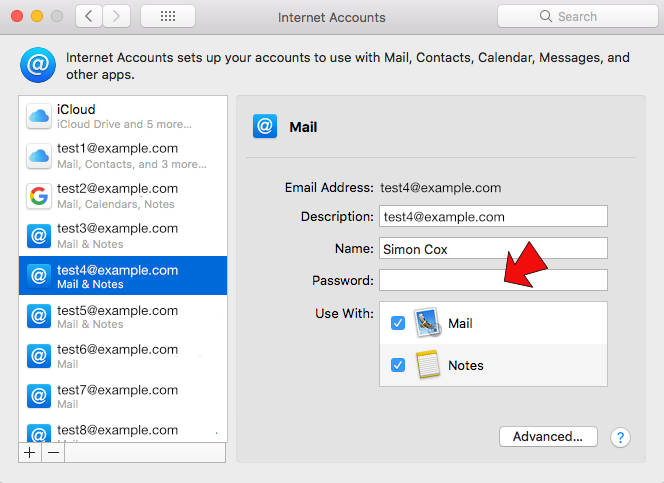Click the @ icon beside test8@example.com
Viewport: 664px width, 483px height.
39,433
